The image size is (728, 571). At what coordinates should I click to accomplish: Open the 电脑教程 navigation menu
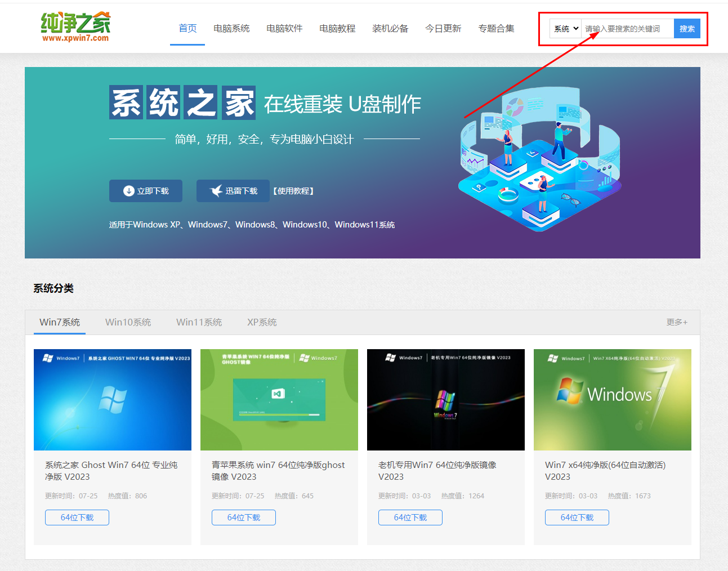click(x=337, y=28)
